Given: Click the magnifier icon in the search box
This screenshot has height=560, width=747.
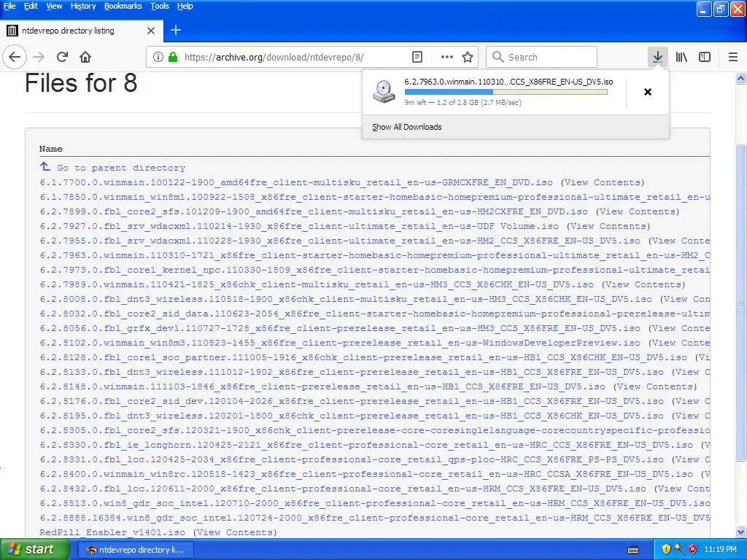Looking at the screenshot, I should tap(498, 57).
